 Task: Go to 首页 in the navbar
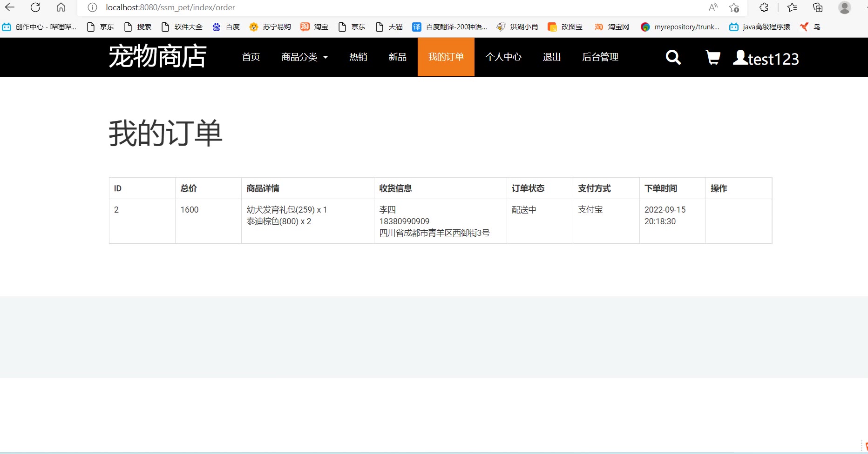point(251,57)
